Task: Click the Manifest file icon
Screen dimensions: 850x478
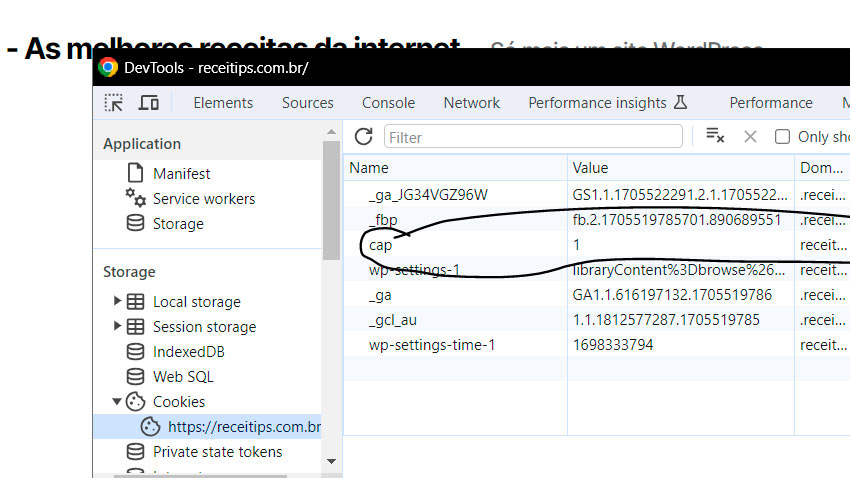Action: 135,173
